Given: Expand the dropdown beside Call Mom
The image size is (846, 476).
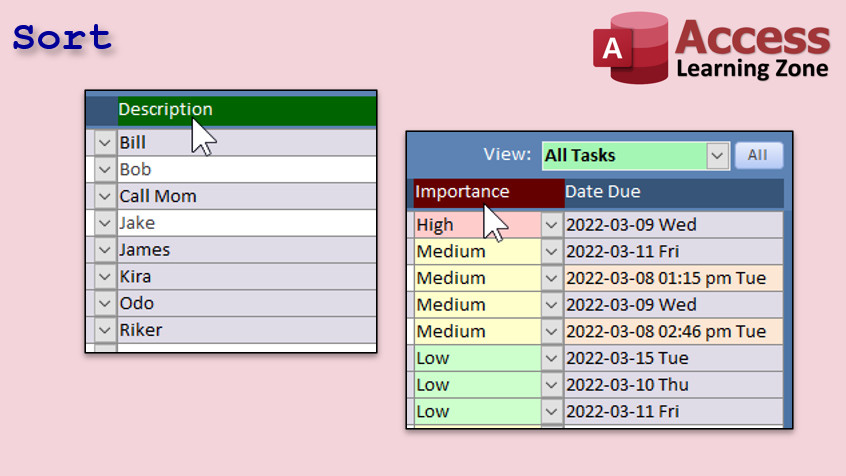Looking at the screenshot, I should pos(105,197).
